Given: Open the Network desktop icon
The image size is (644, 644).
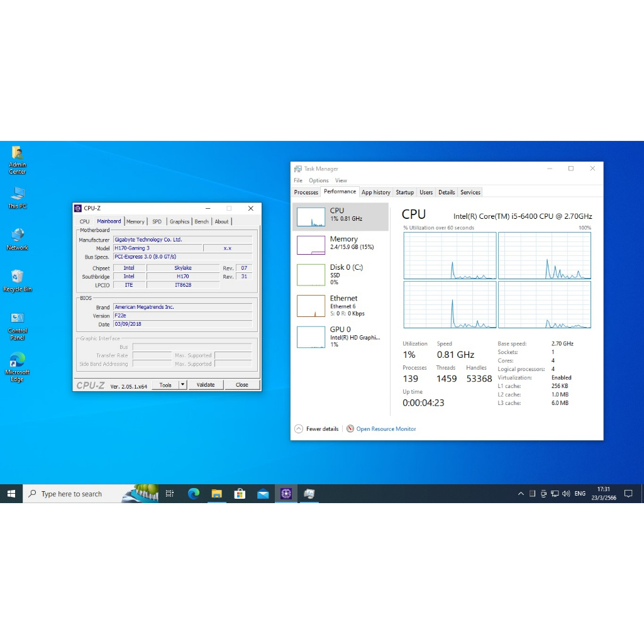Looking at the screenshot, I should coord(17,236).
